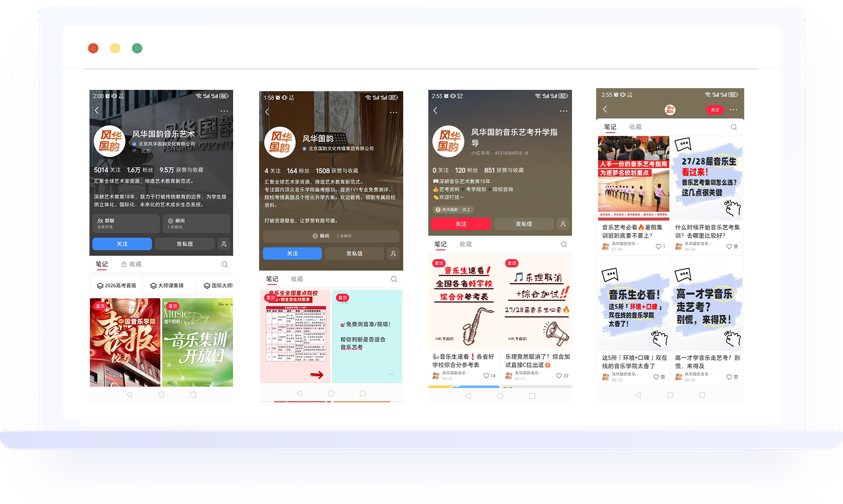Like the 这5所「环境+口碑」 note
Screen dimensions: 843x504
pyautogui.click(x=656, y=377)
